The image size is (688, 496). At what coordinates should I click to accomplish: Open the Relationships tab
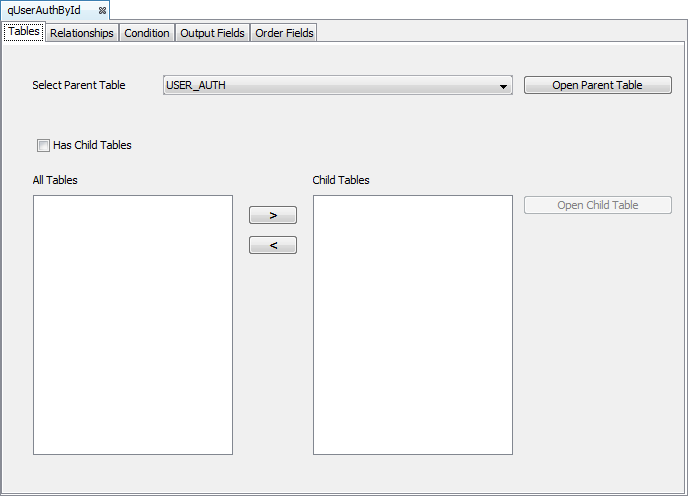tap(82, 33)
